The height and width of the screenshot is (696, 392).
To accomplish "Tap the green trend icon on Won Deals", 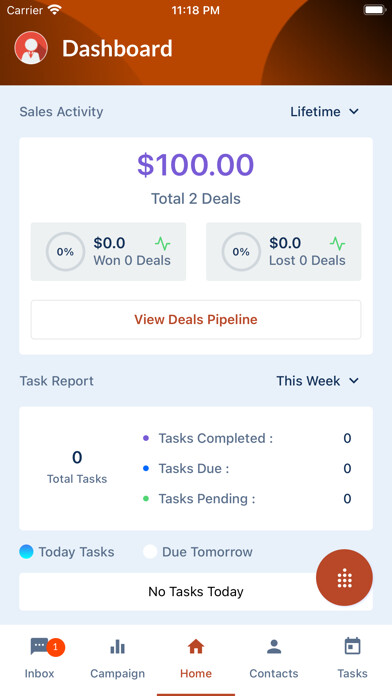I will tap(162, 243).
